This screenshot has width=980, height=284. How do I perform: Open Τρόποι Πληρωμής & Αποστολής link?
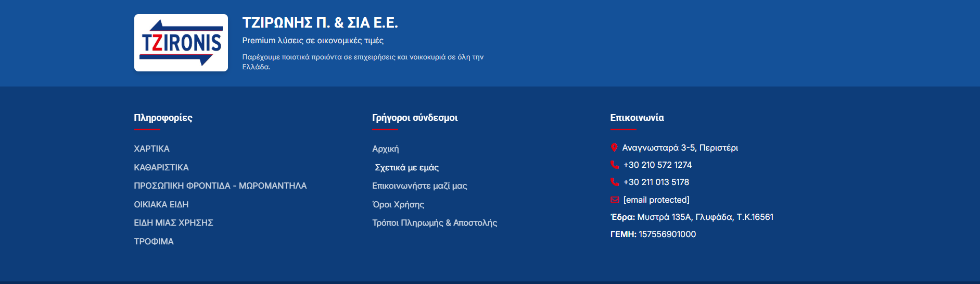click(x=435, y=223)
